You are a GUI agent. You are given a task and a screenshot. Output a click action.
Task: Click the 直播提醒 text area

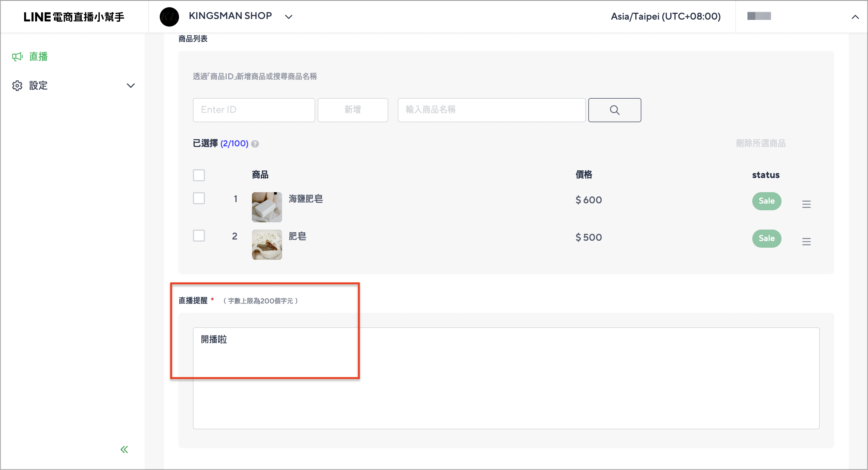(x=506, y=378)
